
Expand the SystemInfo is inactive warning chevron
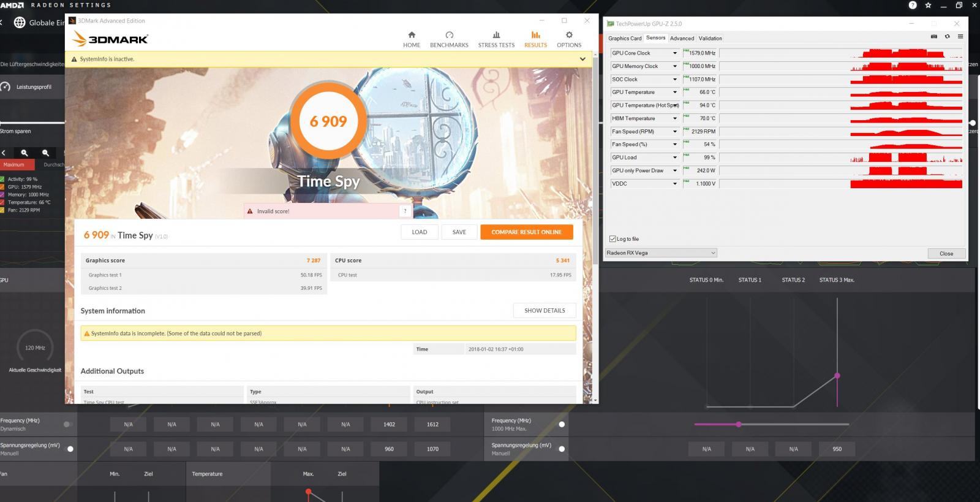(582, 59)
